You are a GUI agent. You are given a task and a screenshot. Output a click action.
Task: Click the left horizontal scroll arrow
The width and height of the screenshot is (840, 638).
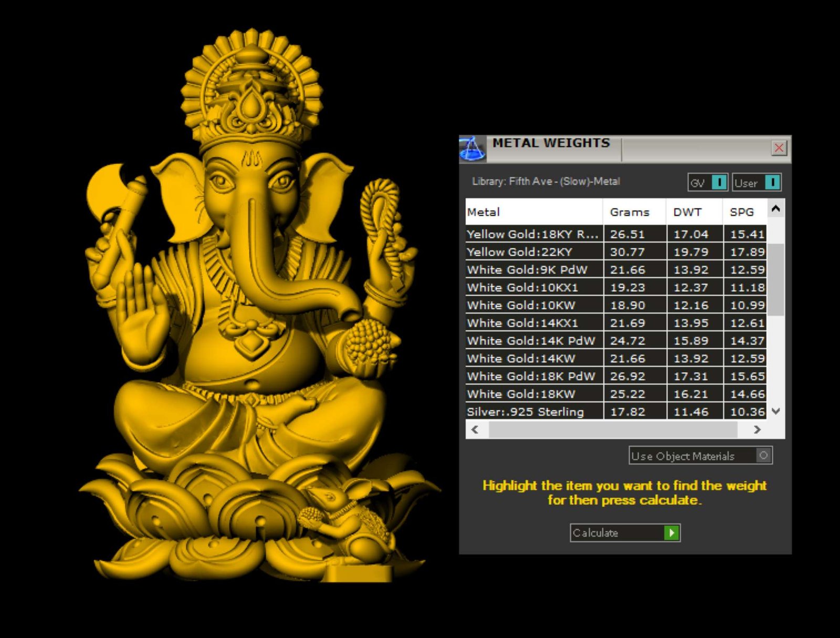click(475, 430)
